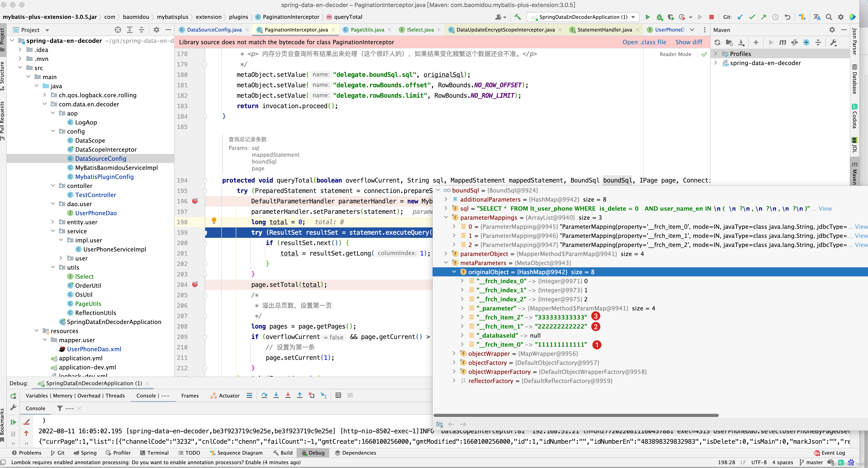Viewport: 868px width, 468px height.
Task: Update project via Git blue arrow icon
Action: (x=740, y=17)
